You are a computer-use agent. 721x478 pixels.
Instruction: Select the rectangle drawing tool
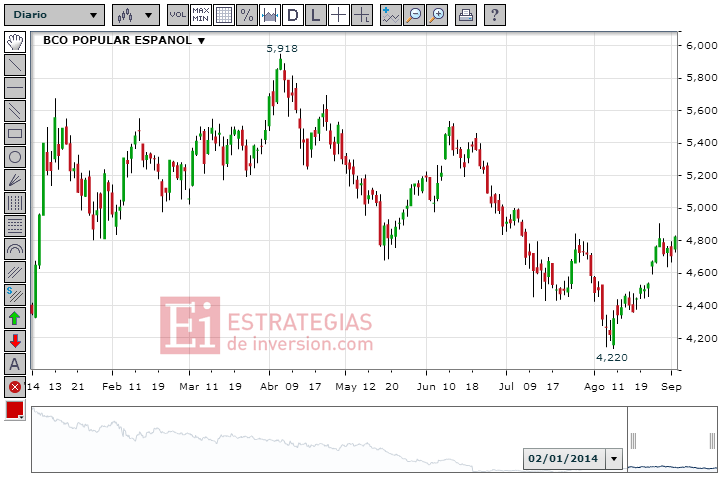coord(15,134)
